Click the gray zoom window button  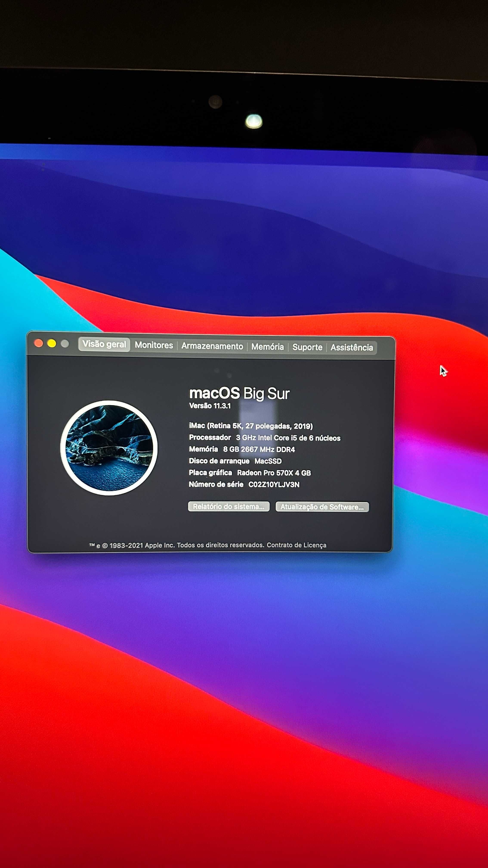(65, 344)
